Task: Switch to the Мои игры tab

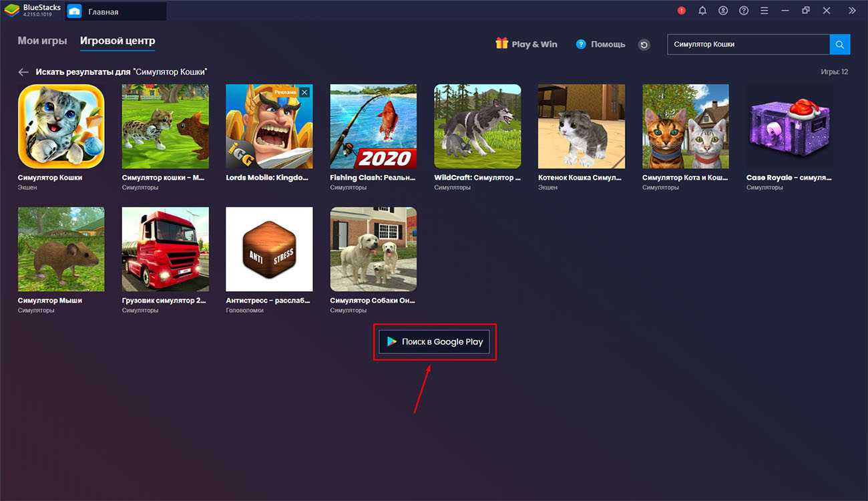Action: (x=42, y=41)
